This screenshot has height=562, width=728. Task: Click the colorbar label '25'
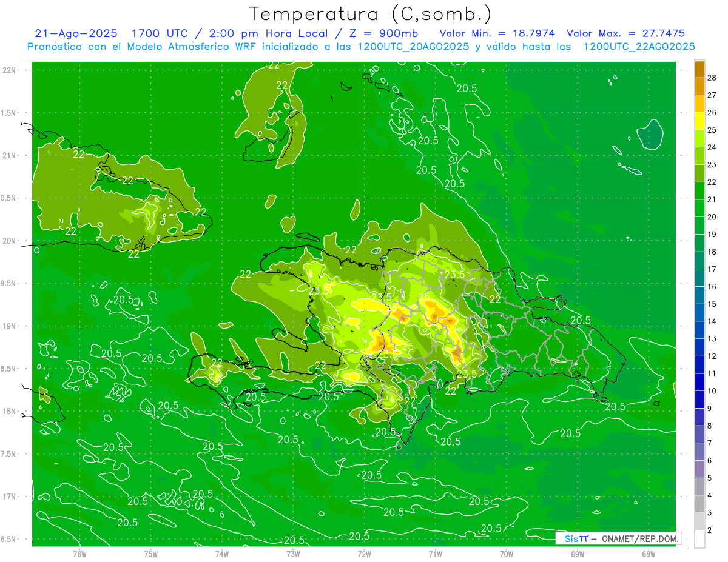(712, 130)
